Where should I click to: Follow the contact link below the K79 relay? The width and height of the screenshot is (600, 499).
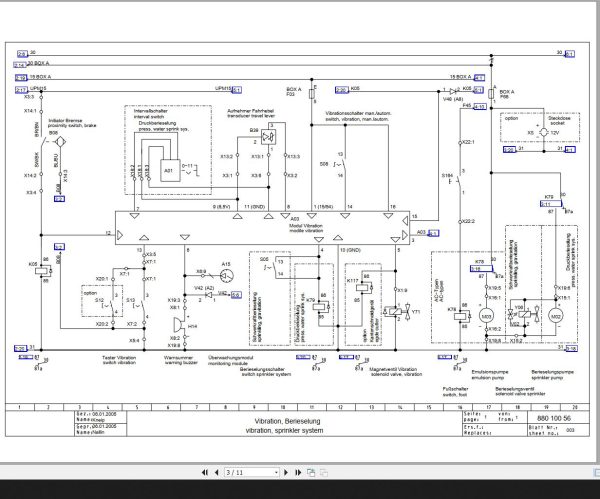coord(303,357)
